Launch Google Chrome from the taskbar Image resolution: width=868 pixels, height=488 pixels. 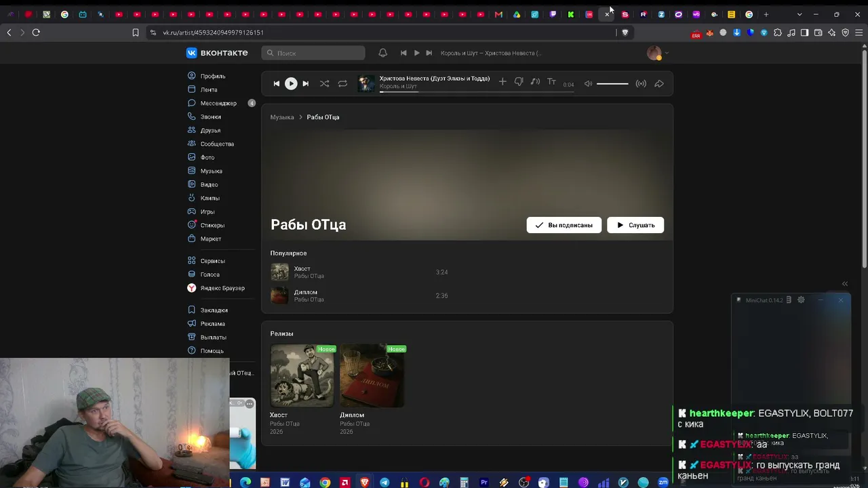[x=325, y=483]
